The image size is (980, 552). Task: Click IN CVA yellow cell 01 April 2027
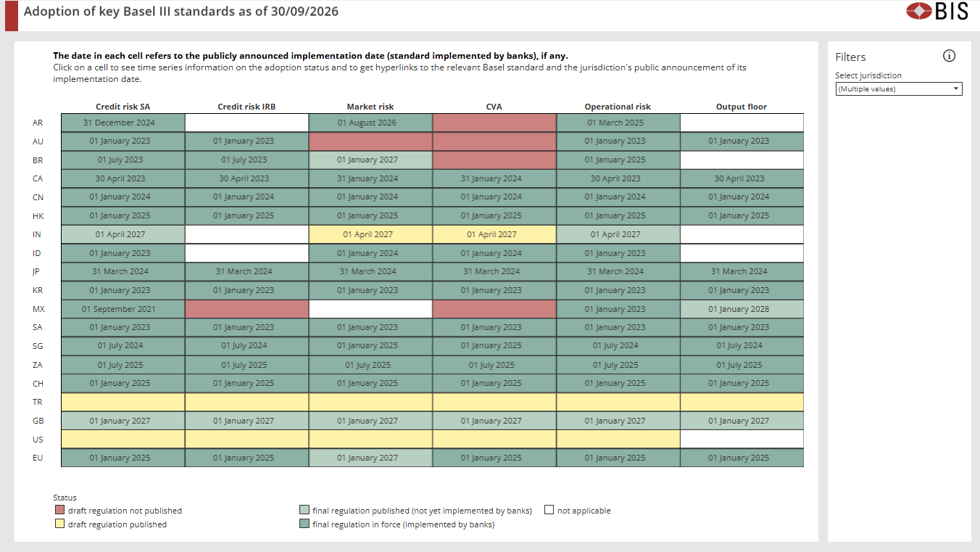(x=494, y=234)
